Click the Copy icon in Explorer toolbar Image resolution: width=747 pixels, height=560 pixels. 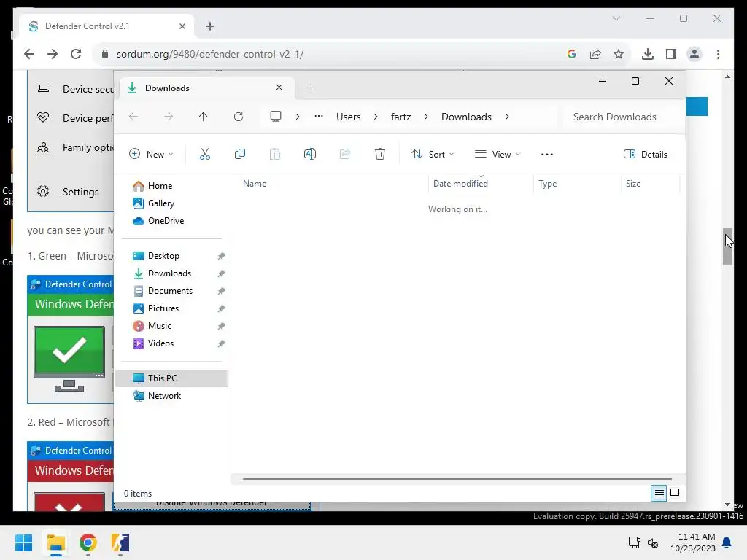point(239,154)
